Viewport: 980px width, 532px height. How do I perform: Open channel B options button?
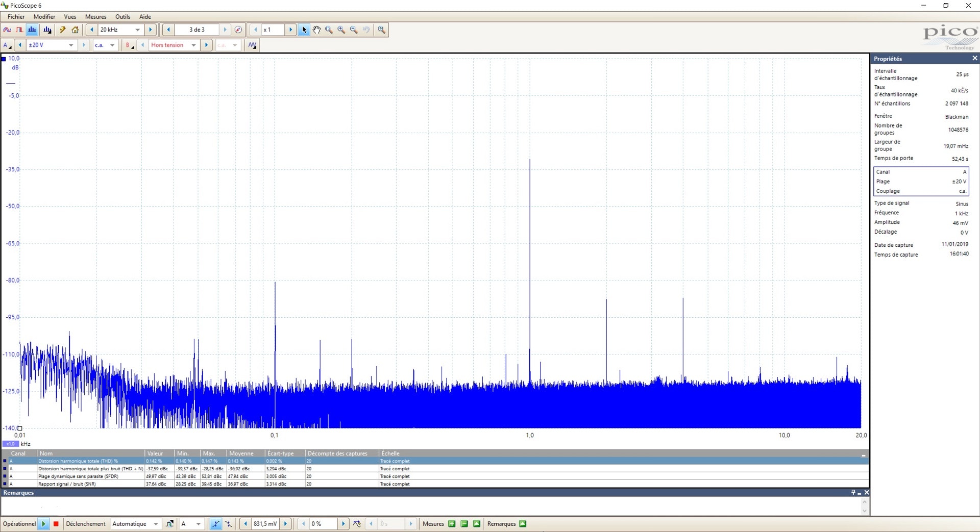click(129, 45)
